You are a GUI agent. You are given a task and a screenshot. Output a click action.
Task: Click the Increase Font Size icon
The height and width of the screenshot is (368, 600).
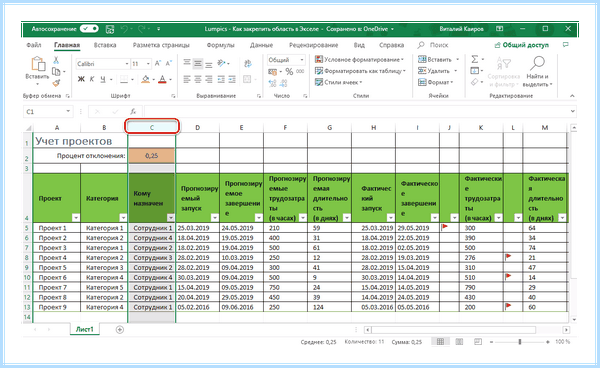click(158, 64)
